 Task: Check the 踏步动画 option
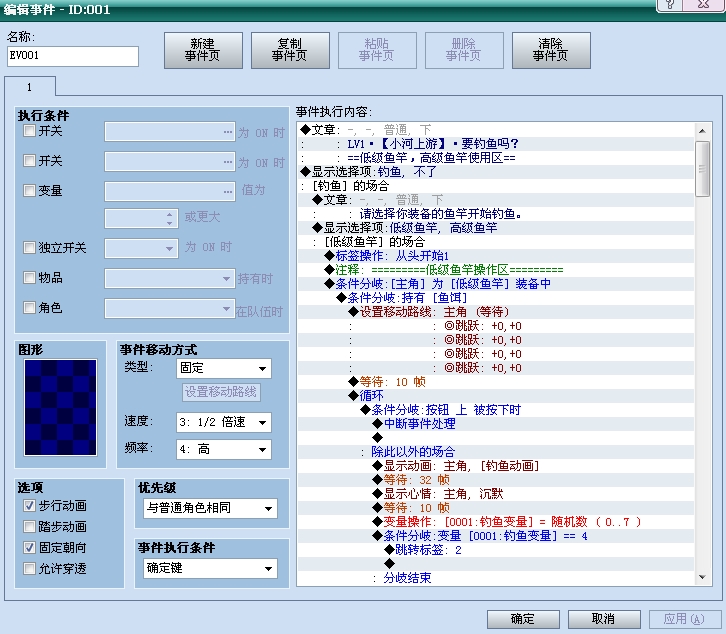tap(30, 527)
